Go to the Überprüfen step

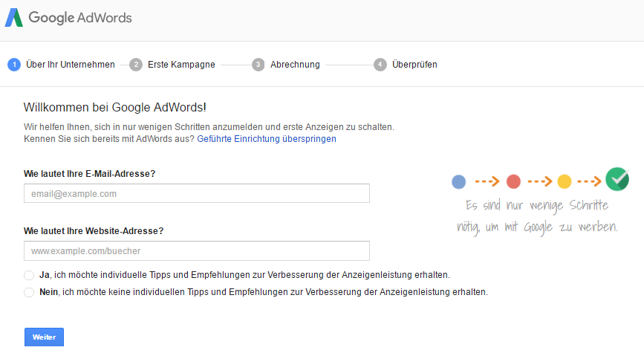point(414,65)
